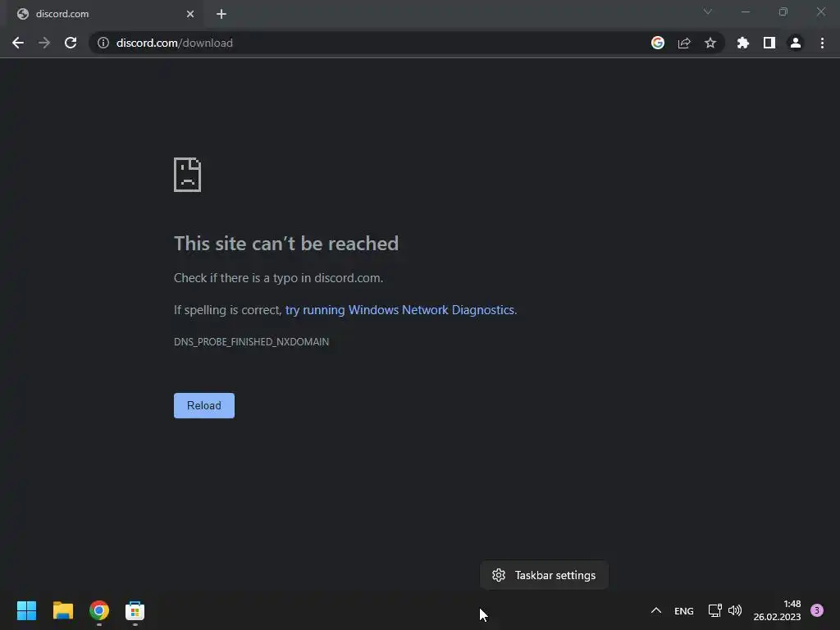Go back to the previous page

tap(18, 43)
